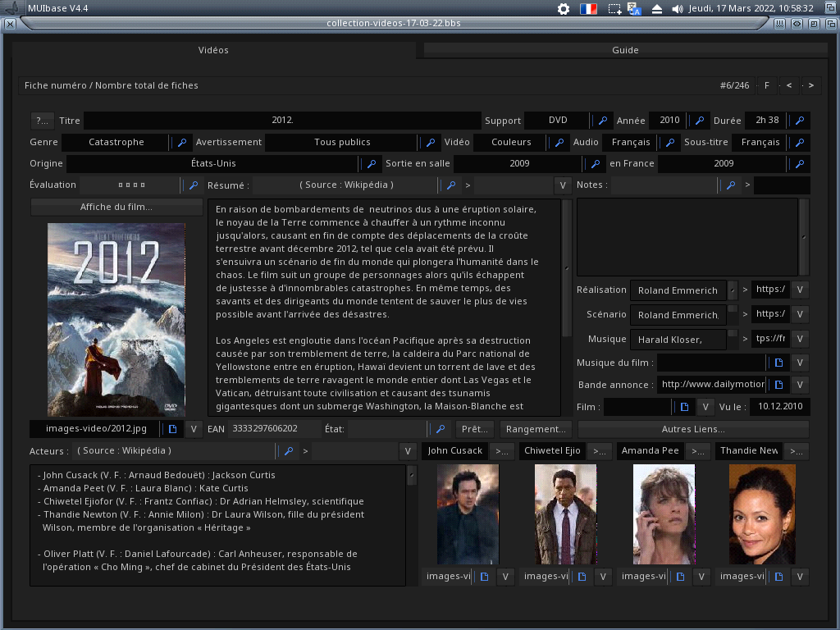The image size is (840, 630).
Task: Click the magnifier icon next to Audio Français
Action: click(x=670, y=143)
